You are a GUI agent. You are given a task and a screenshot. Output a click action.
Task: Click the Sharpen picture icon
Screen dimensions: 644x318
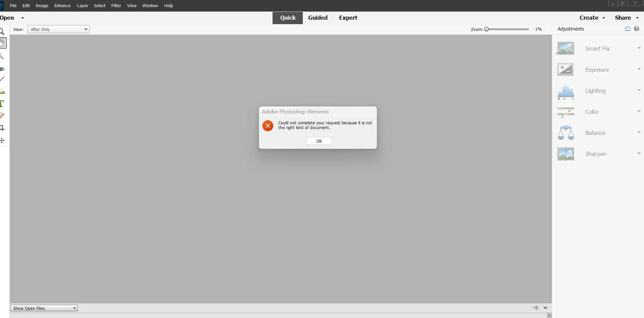pyautogui.click(x=566, y=154)
